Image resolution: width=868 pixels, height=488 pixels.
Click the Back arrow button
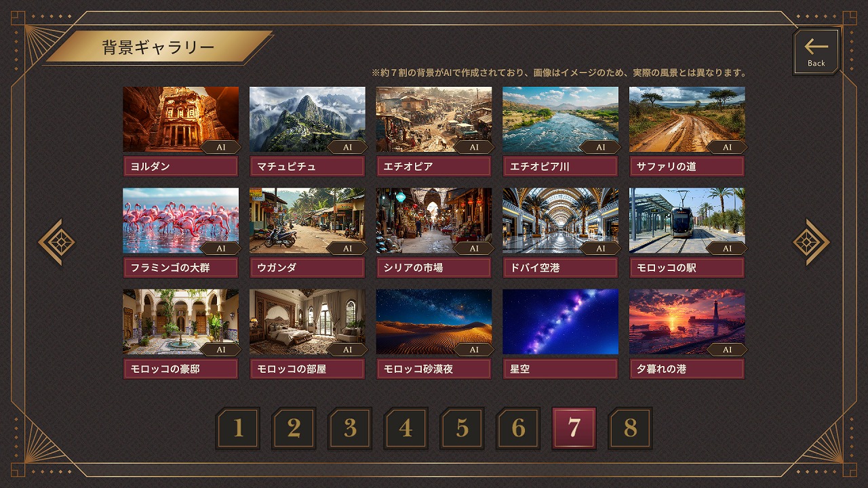816,52
